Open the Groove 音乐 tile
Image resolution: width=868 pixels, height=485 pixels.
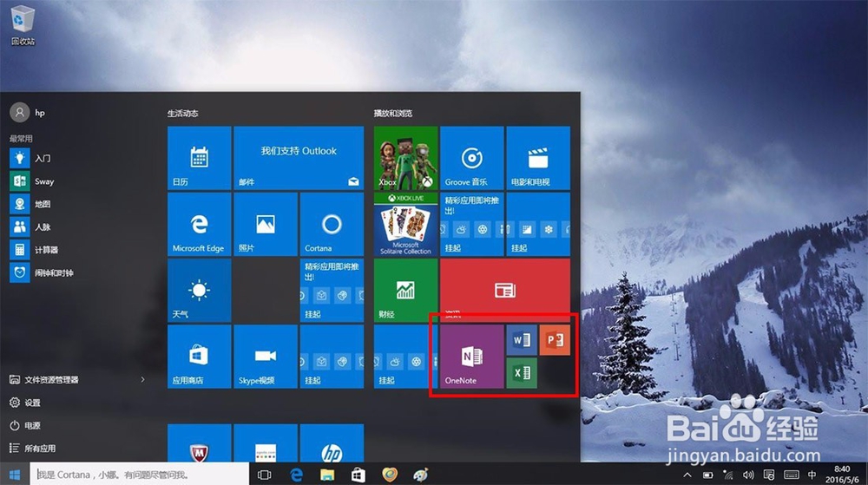pyautogui.click(x=471, y=158)
